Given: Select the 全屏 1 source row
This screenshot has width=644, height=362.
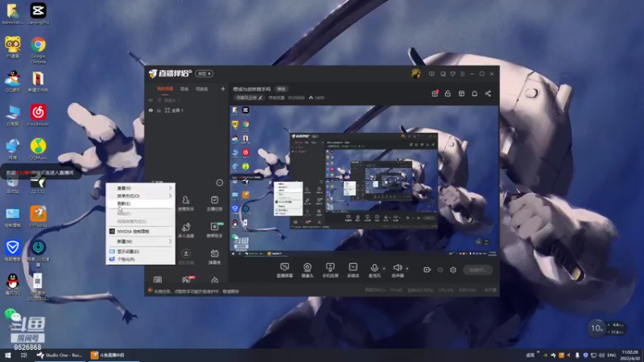Looking at the screenshot, I should (x=186, y=110).
